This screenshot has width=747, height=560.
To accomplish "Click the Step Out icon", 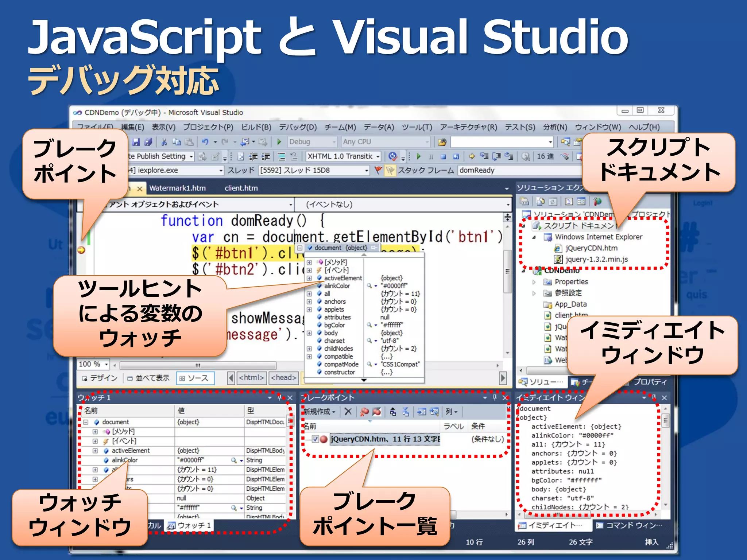I will [x=509, y=156].
